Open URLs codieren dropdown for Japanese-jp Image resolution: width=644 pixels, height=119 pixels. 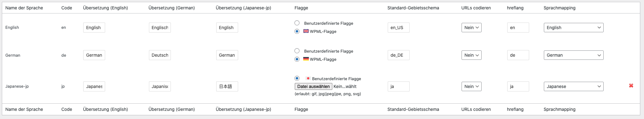tap(471, 86)
